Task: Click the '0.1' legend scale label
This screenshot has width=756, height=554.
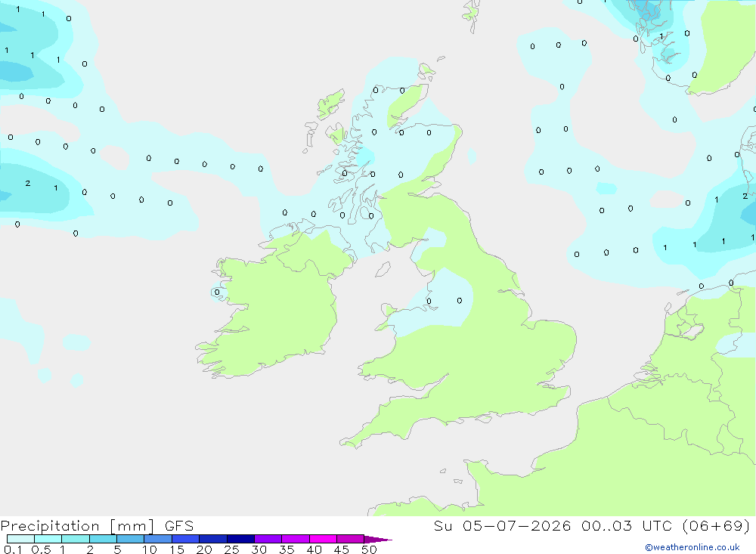Action: point(13,549)
